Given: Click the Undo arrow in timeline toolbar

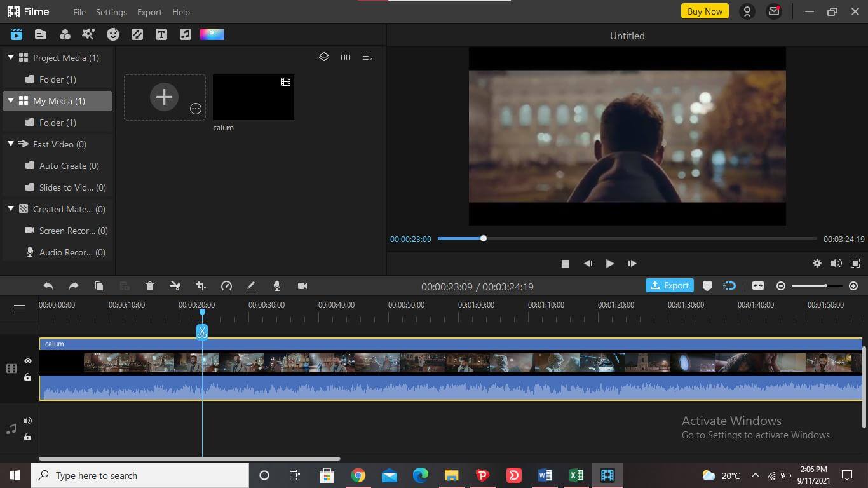Looking at the screenshot, I should (48, 286).
